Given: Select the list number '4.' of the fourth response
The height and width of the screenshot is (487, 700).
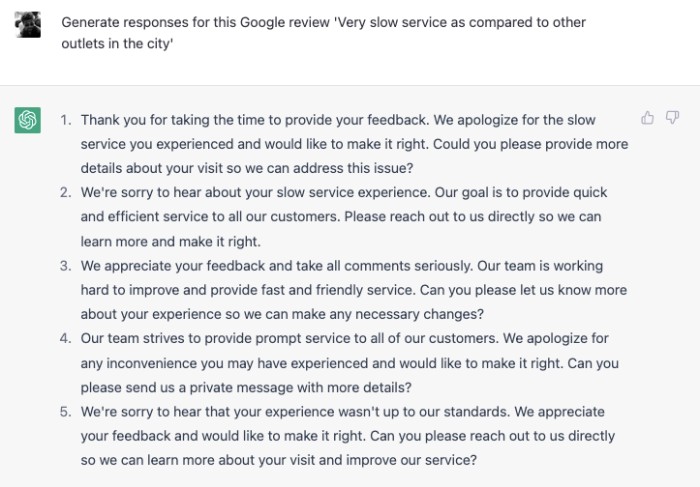Looking at the screenshot, I should 66,338.
